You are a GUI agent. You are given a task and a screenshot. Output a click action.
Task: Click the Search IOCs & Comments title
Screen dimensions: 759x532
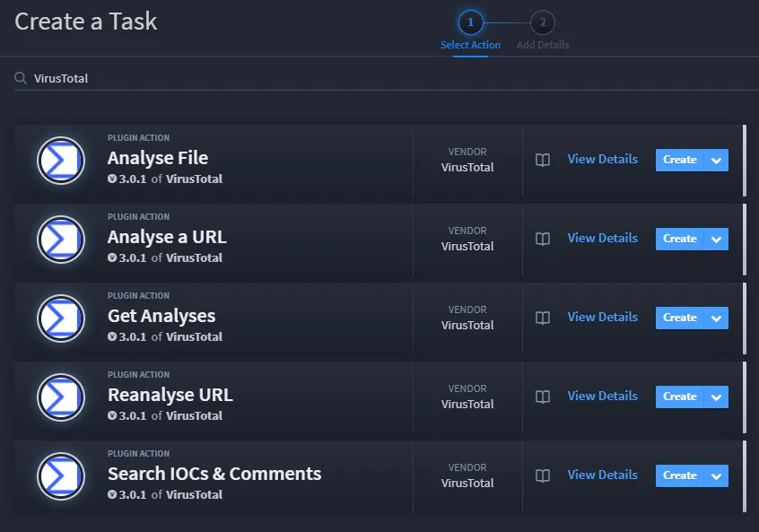tap(214, 474)
